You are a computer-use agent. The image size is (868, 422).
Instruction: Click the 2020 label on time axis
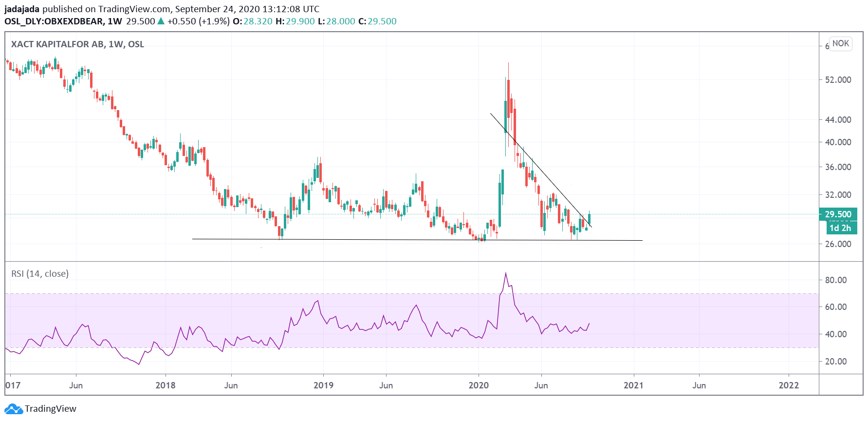pos(479,385)
